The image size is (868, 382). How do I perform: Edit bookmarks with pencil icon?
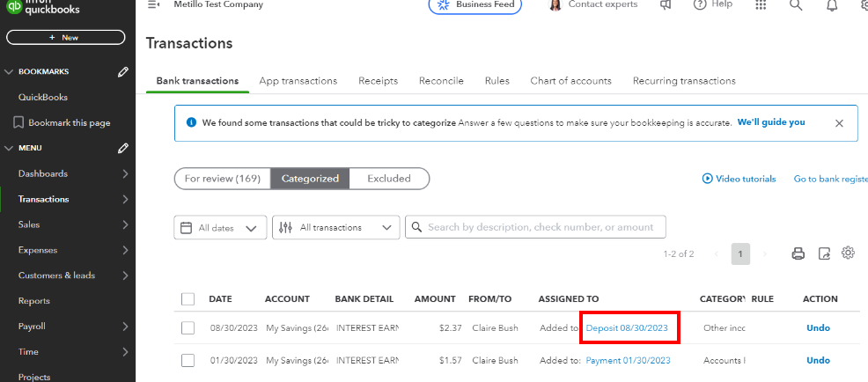click(124, 72)
